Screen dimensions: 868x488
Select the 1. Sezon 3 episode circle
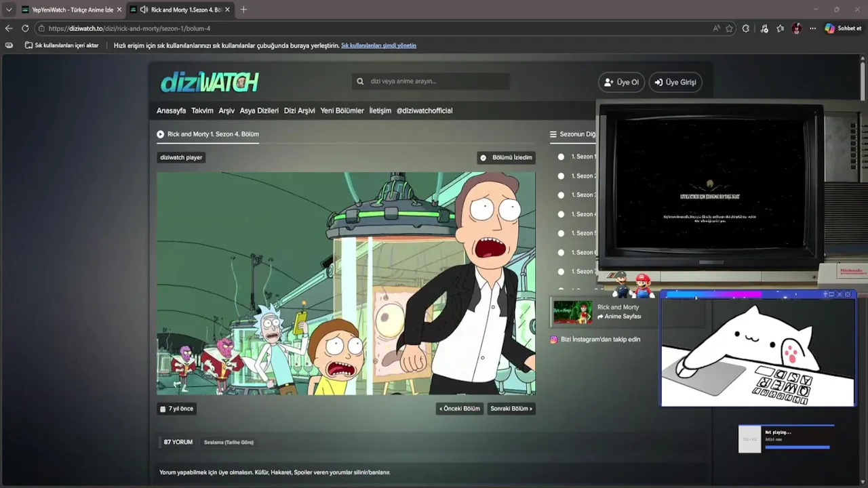click(x=561, y=195)
